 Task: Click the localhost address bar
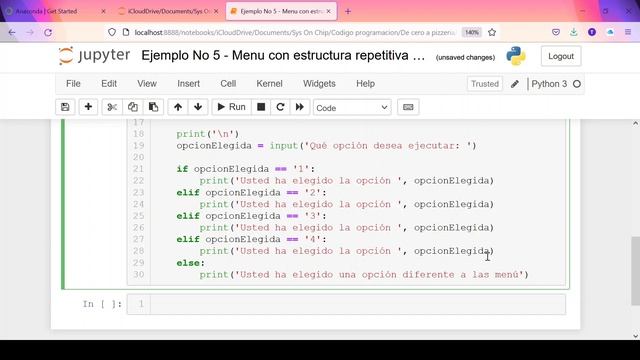(295, 32)
